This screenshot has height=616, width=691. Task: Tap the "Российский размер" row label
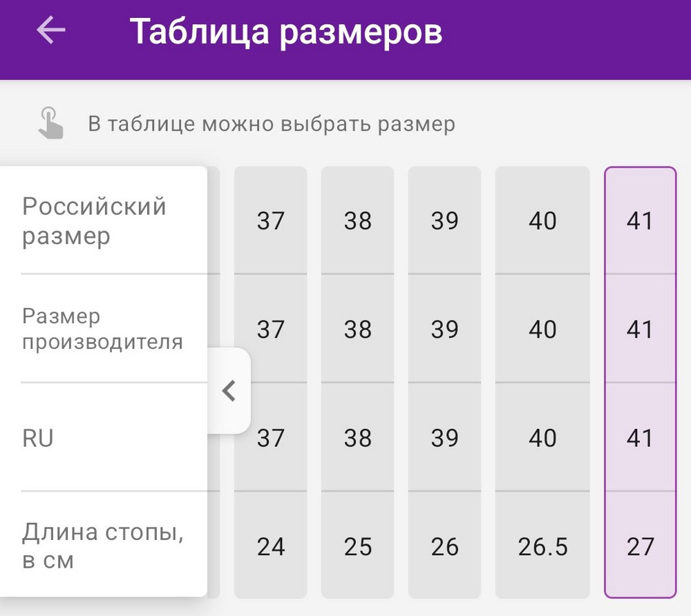pyautogui.click(x=95, y=221)
